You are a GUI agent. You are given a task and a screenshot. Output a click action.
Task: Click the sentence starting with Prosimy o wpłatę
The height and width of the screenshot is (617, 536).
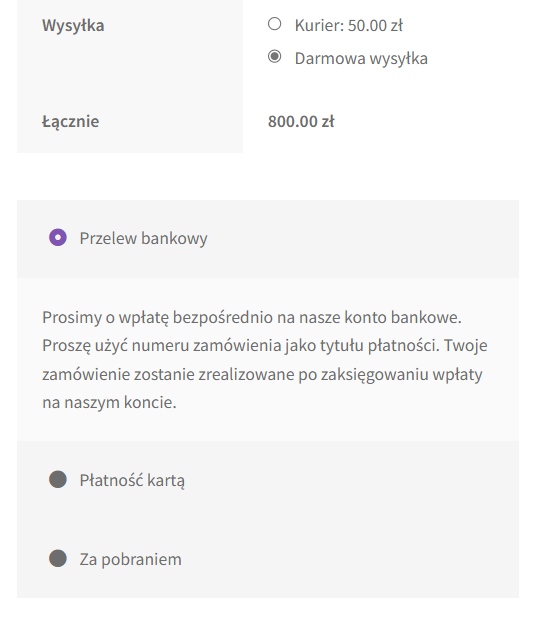point(252,318)
